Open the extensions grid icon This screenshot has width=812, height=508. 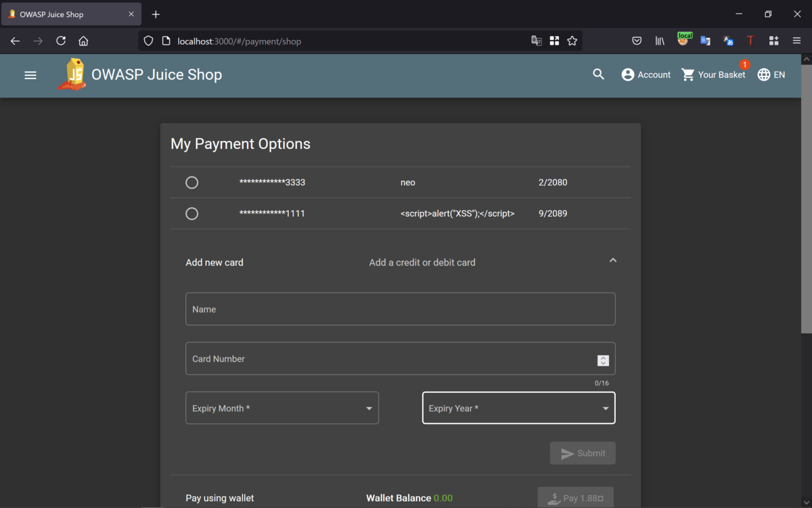pyautogui.click(x=773, y=41)
